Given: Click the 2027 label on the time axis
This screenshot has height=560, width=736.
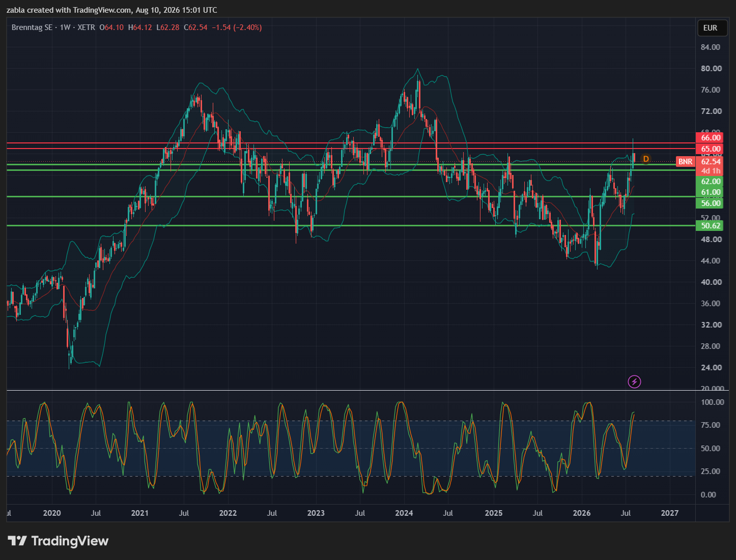Looking at the screenshot, I should tap(670, 513).
